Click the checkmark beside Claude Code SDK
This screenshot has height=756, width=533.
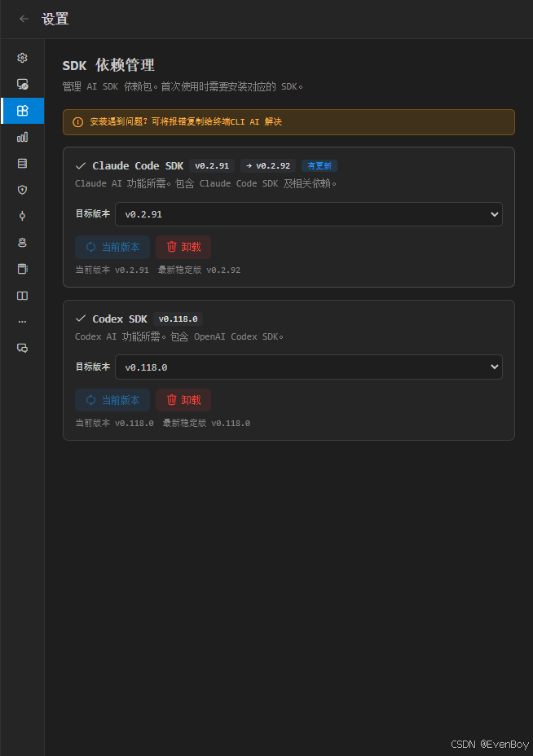81,166
